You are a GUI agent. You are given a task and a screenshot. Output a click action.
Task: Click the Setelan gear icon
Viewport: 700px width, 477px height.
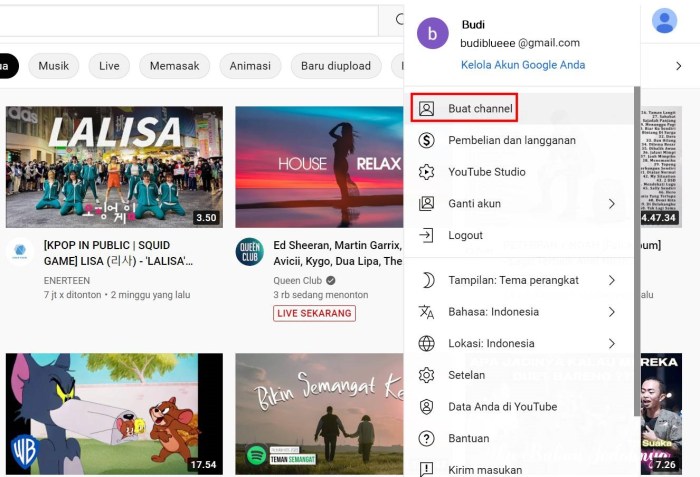point(426,375)
